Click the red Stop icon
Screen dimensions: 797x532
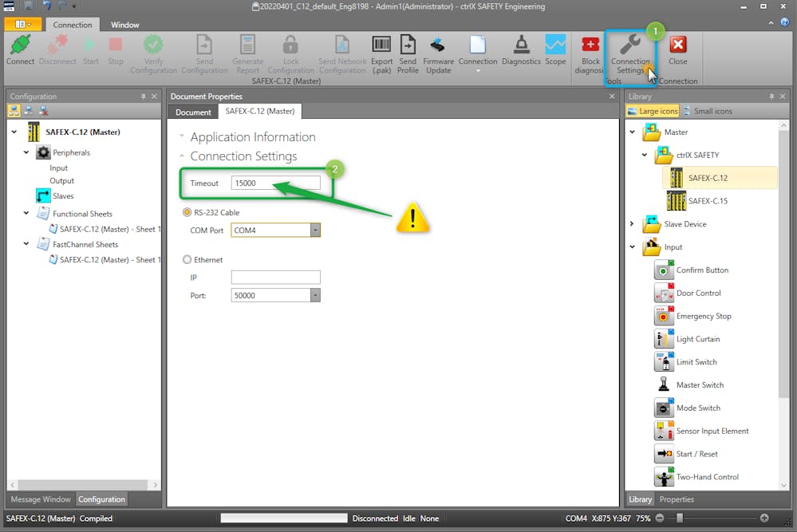point(116,45)
